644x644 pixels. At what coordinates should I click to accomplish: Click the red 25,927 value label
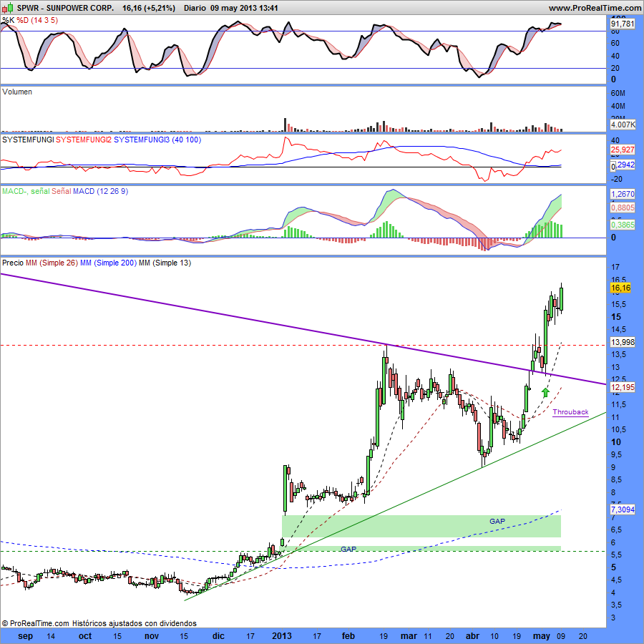point(623,150)
